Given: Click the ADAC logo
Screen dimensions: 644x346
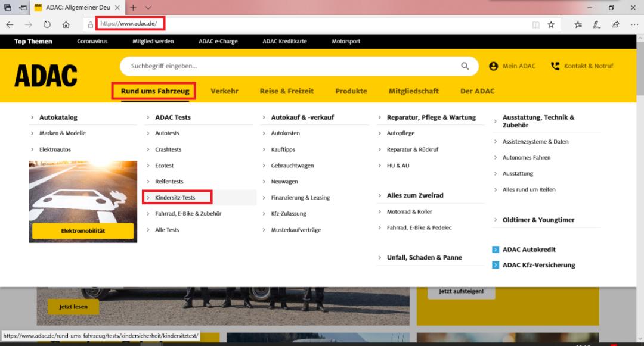Looking at the screenshot, I should point(46,76).
